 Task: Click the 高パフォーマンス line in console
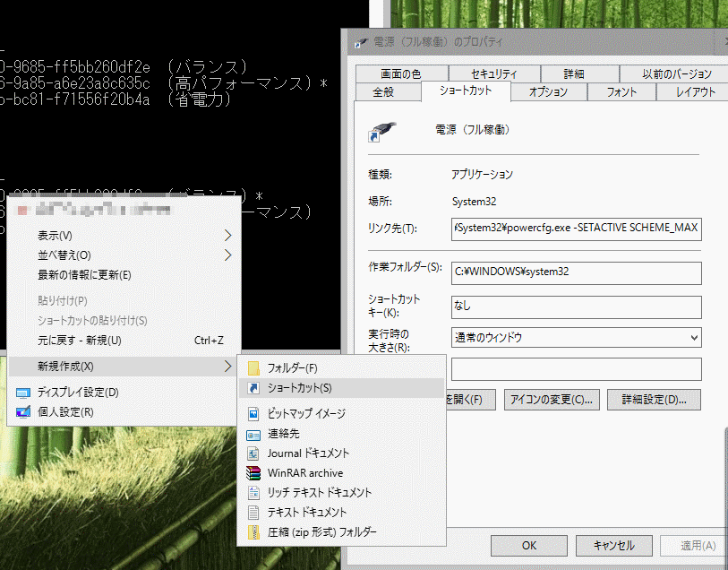click(164, 83)
